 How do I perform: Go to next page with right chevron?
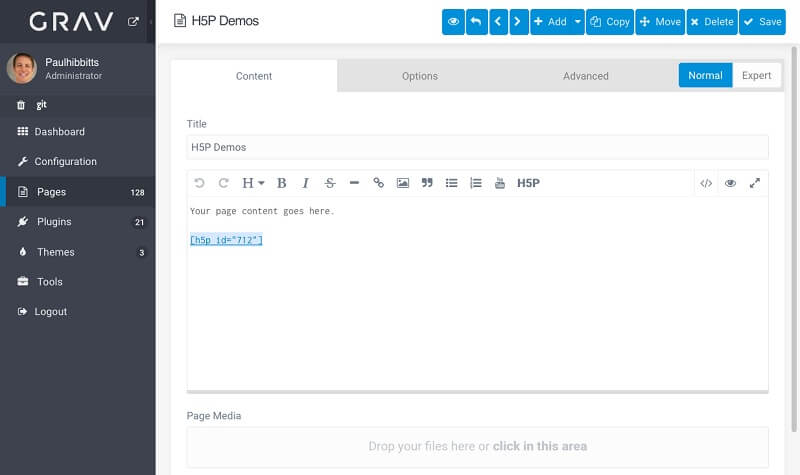[x=519, y=22]
